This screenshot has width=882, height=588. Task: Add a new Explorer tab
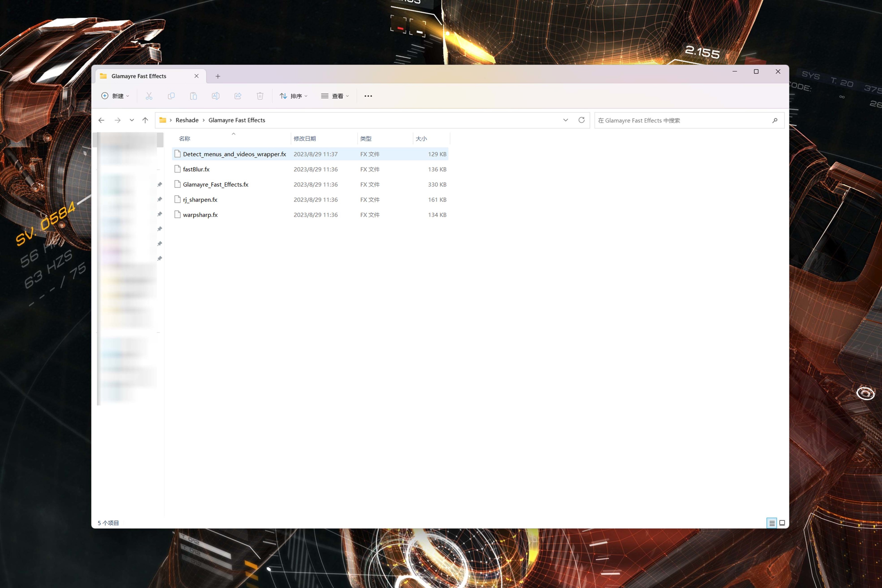217,76
